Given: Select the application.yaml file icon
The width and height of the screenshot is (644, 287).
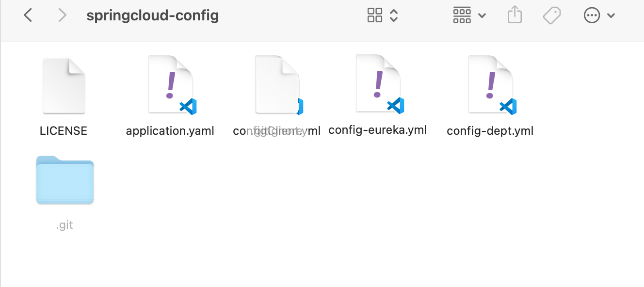Looking at the screenshot, I should click(171, 85).
